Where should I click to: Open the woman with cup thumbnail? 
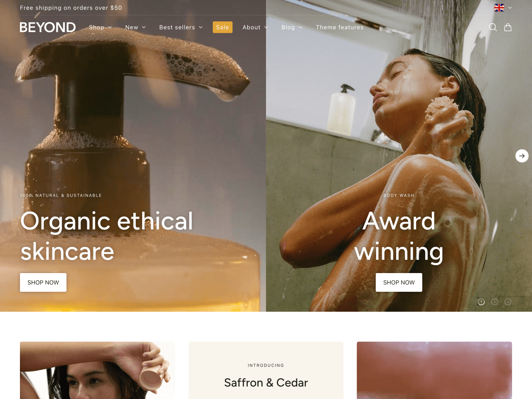pos(98,370)
